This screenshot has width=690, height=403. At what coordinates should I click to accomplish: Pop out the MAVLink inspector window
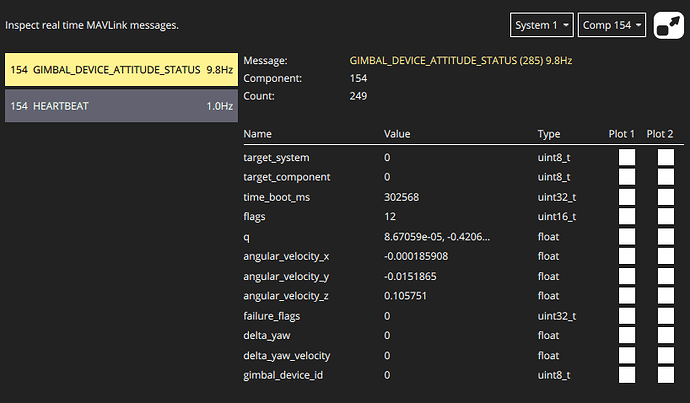668,26
